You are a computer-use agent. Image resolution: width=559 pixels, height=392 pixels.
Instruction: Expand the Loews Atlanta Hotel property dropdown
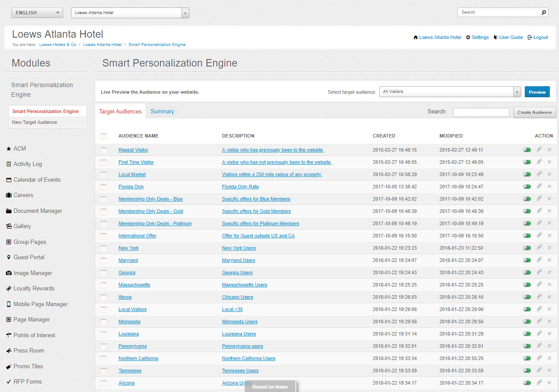point(130,13)
